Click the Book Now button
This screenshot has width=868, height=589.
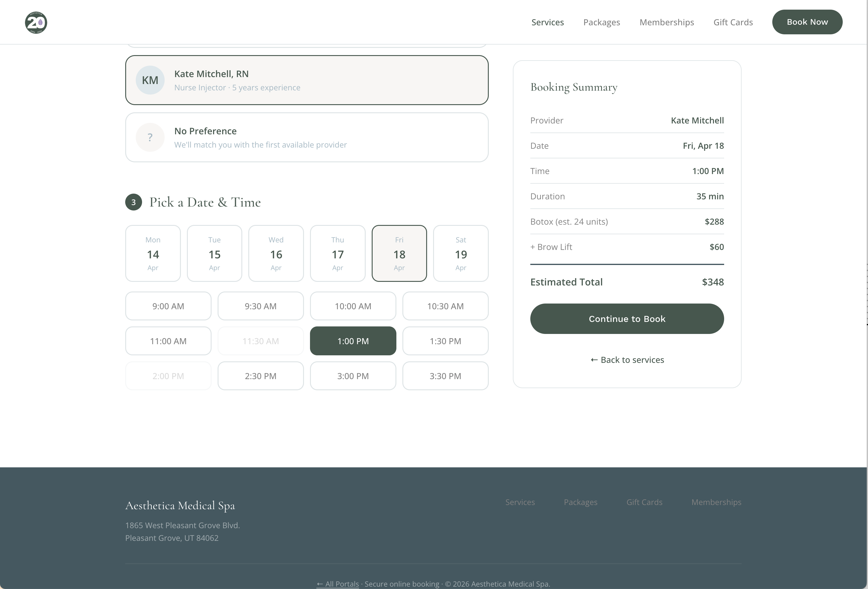point(807,22)
